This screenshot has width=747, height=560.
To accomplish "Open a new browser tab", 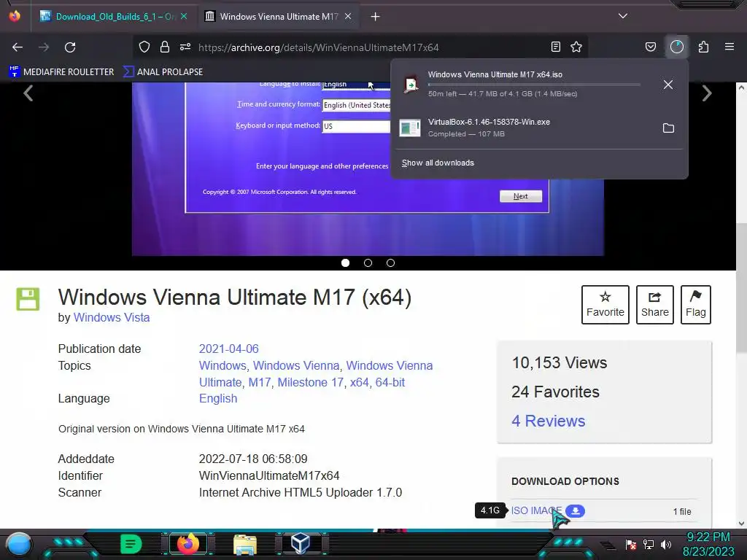I will pyautogui.click(x=376, y=17).
